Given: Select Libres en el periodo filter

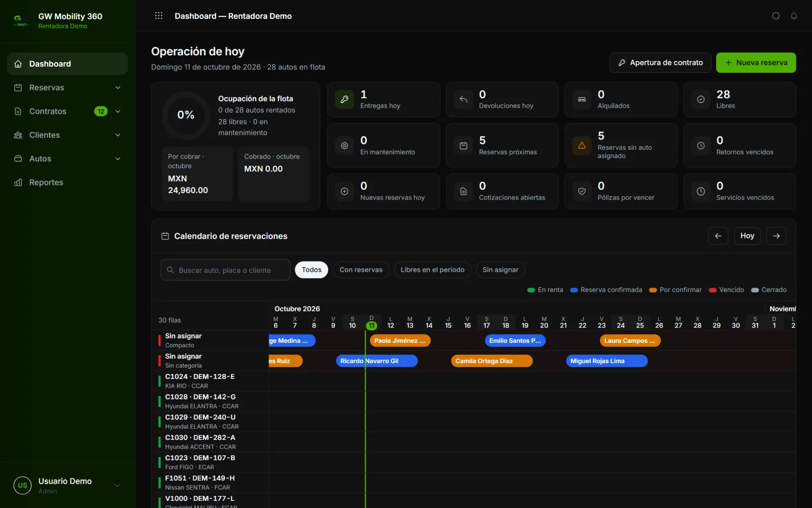Looking at the screenshot, I should (432, 270).
